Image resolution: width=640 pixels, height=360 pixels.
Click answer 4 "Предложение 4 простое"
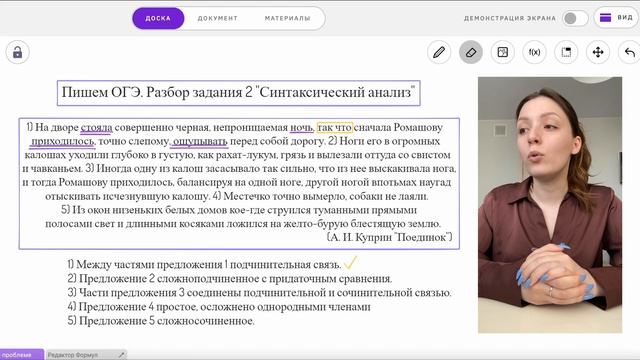pos(131,307)
